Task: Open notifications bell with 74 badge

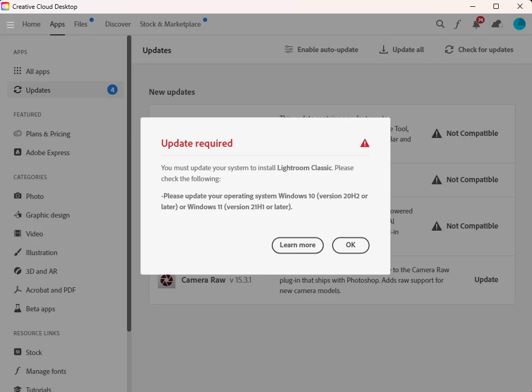Action: pyautogui.click(x=477, y=23)
